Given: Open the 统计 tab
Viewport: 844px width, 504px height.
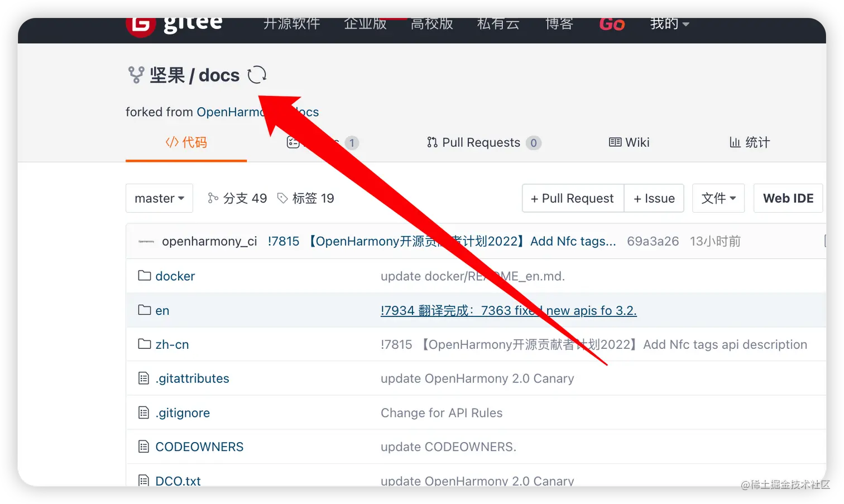Looking at the screenshot, I should (750, 142).
